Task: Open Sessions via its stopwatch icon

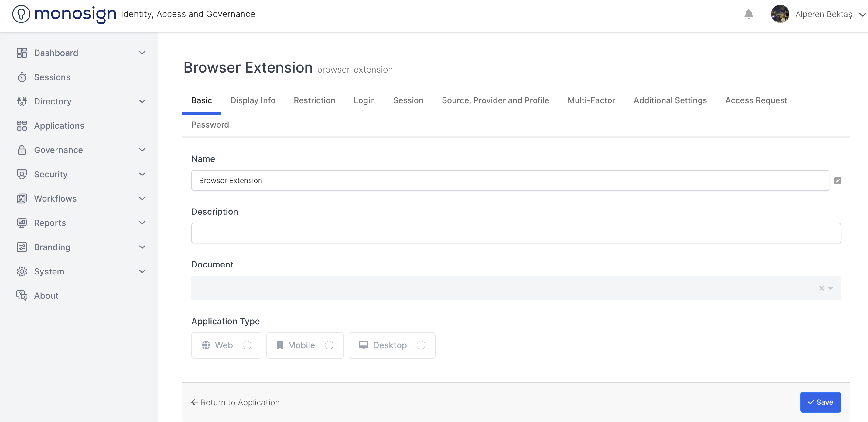Action: (x=22, y=77)
